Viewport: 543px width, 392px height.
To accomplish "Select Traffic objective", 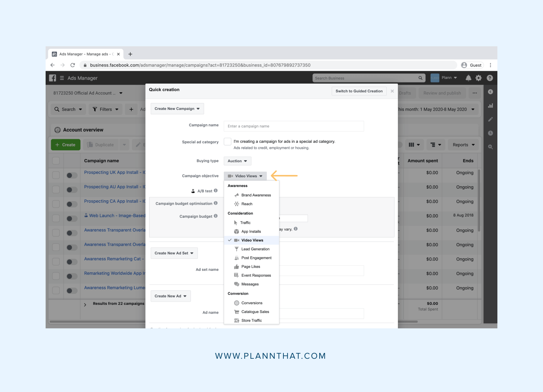I will pos(252,223).
